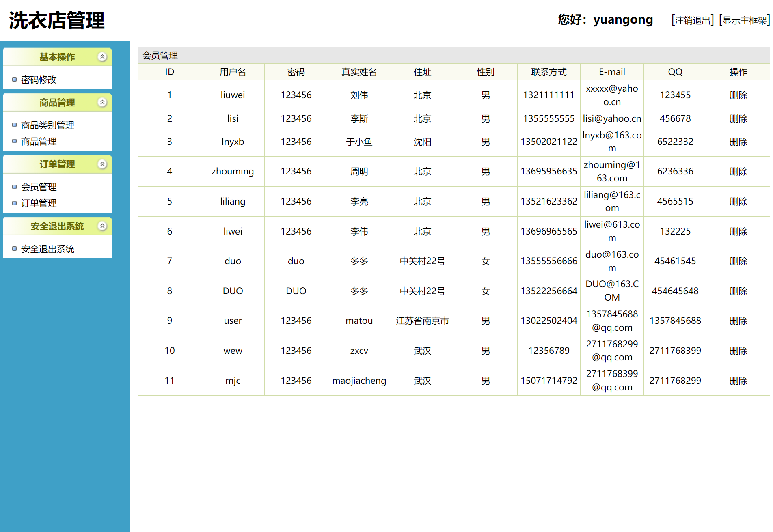Open 商品类别管理 menu item

[x=48, y=125]
